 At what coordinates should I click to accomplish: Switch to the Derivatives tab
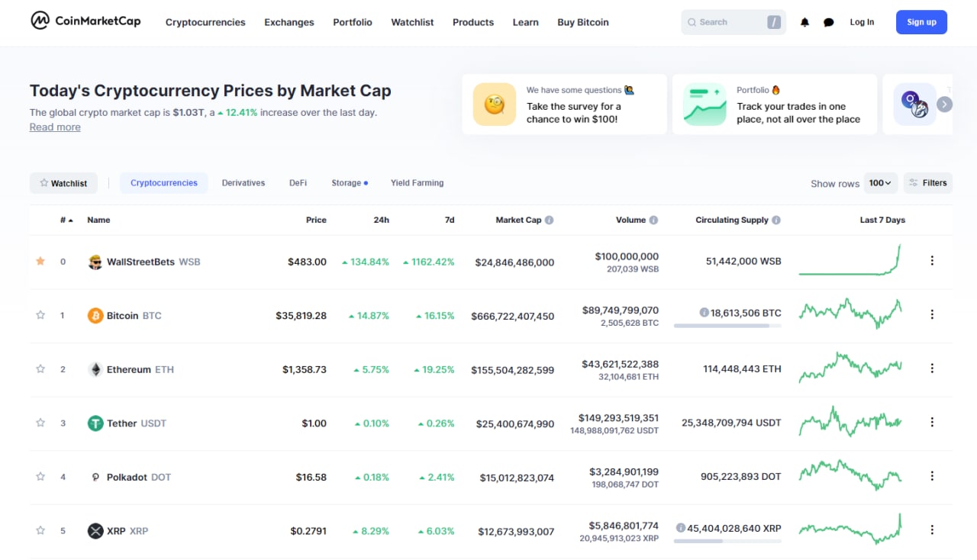pos(243,183)
